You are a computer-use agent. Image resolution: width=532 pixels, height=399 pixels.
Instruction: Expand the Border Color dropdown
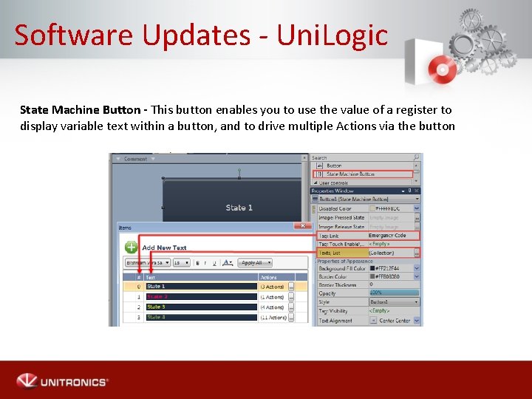click(x=417, y=276)
